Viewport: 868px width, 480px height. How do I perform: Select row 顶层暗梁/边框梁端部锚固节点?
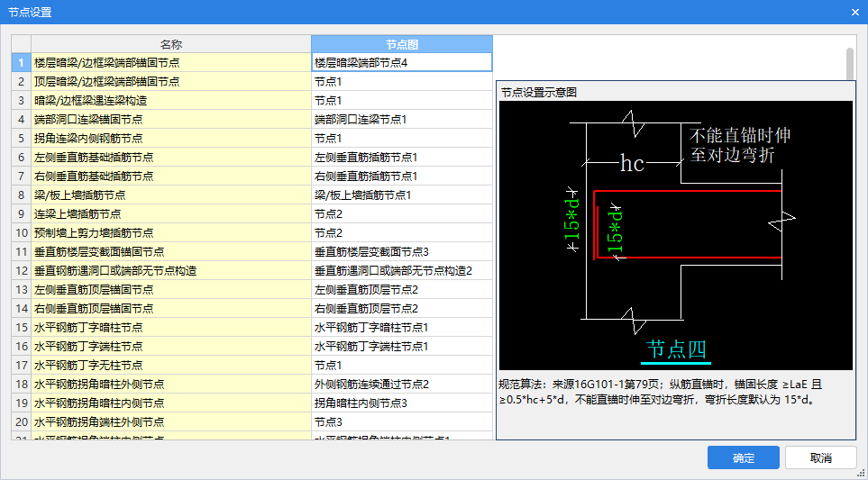point(171,81)
